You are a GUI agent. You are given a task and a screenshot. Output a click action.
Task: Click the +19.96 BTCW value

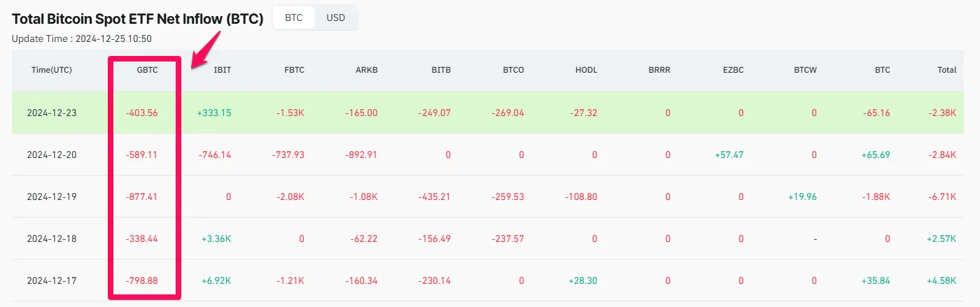pyautogui.click(x=802, y=197)
